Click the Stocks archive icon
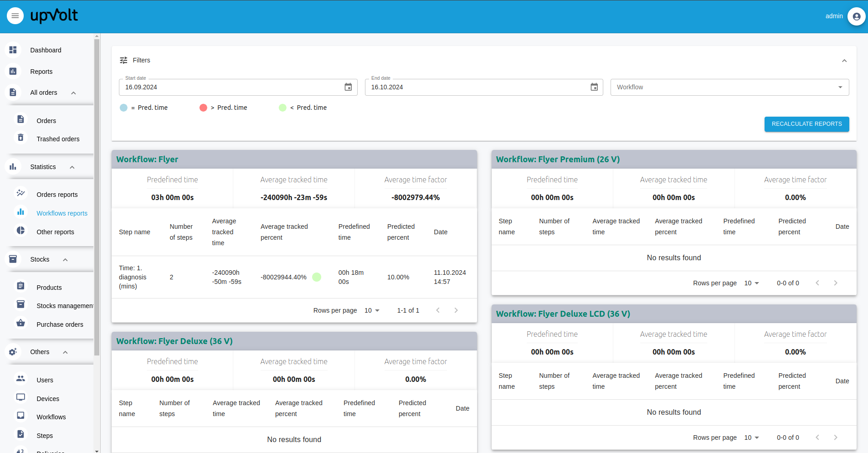 13,259
